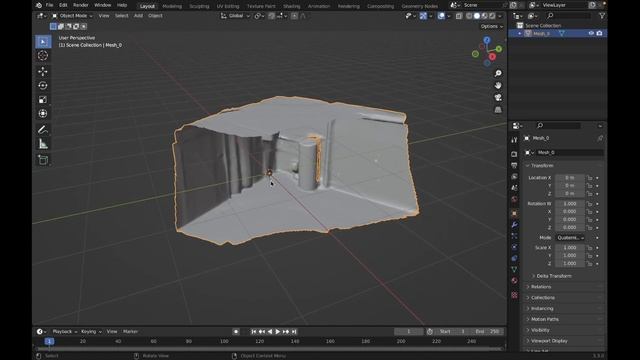The width and height of the screenshot is (640, 360).
Task: Toggle snapping magnet in header
Action: (271, 16)
